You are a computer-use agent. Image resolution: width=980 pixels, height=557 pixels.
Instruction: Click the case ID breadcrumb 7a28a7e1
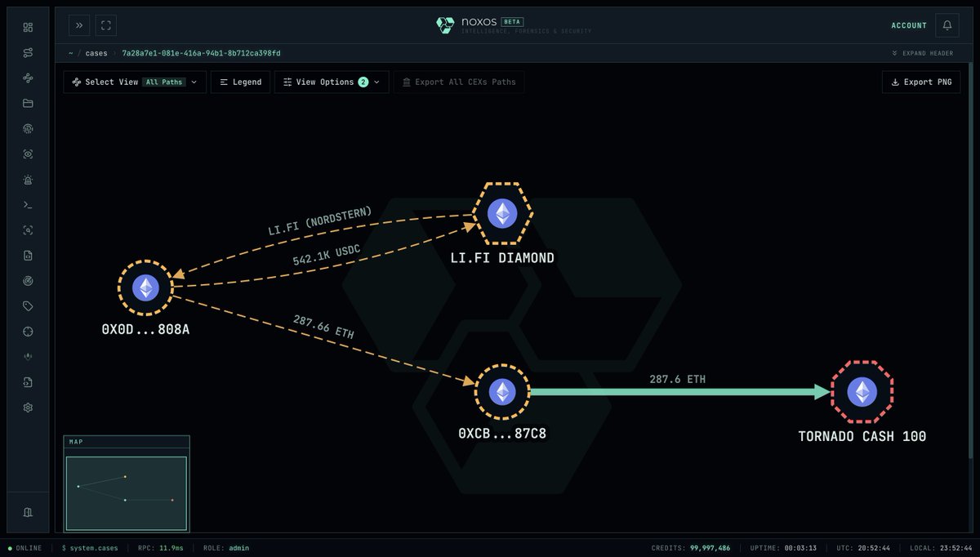coord(202,53)
